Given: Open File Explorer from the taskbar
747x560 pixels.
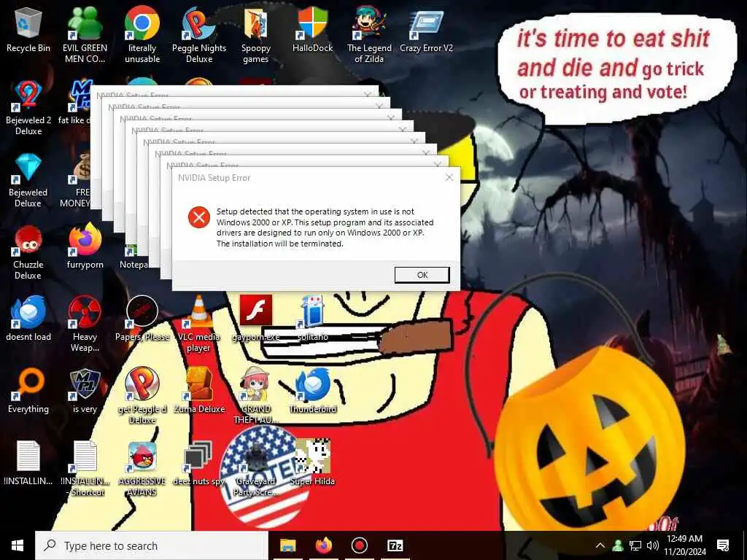Looking at the screenshot, I should tap(287, 545).
